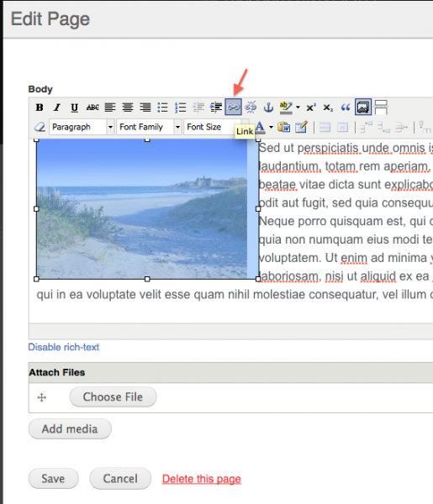Click the Disable rich-text link
The image size is (433, 504).
coord(64,347)
